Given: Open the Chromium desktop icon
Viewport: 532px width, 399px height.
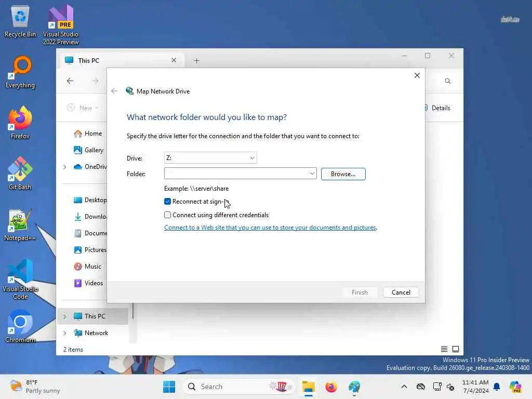Looking at the screenshot, I should coord(20,326).
